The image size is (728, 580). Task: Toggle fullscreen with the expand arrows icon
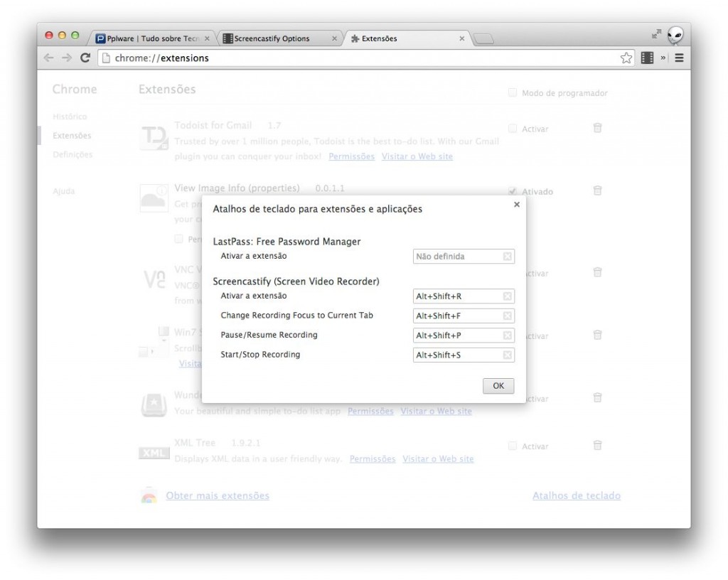pos(656,34)
